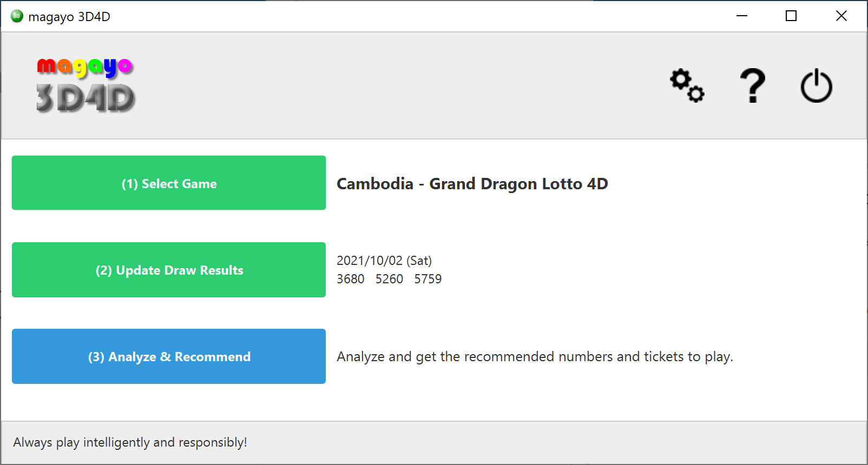Click the analyze and get recommended numbers description

click(x=535, y=357)
